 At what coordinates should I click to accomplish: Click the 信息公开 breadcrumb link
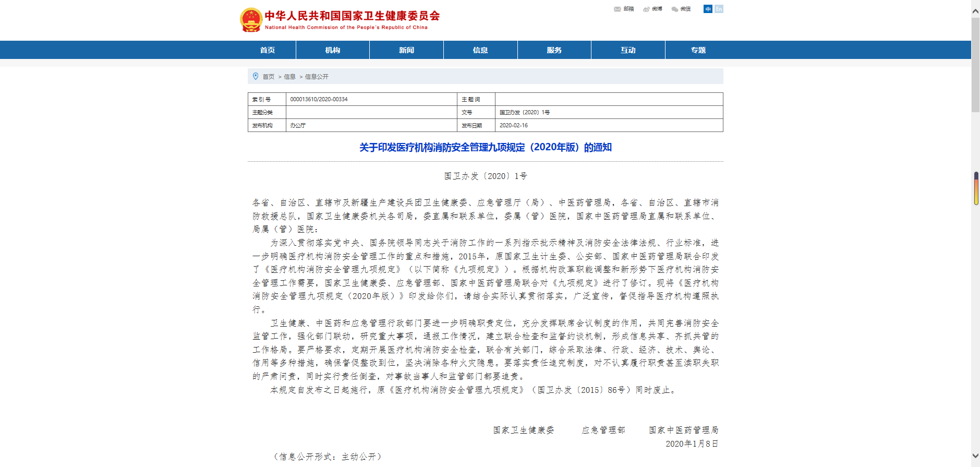317,77
